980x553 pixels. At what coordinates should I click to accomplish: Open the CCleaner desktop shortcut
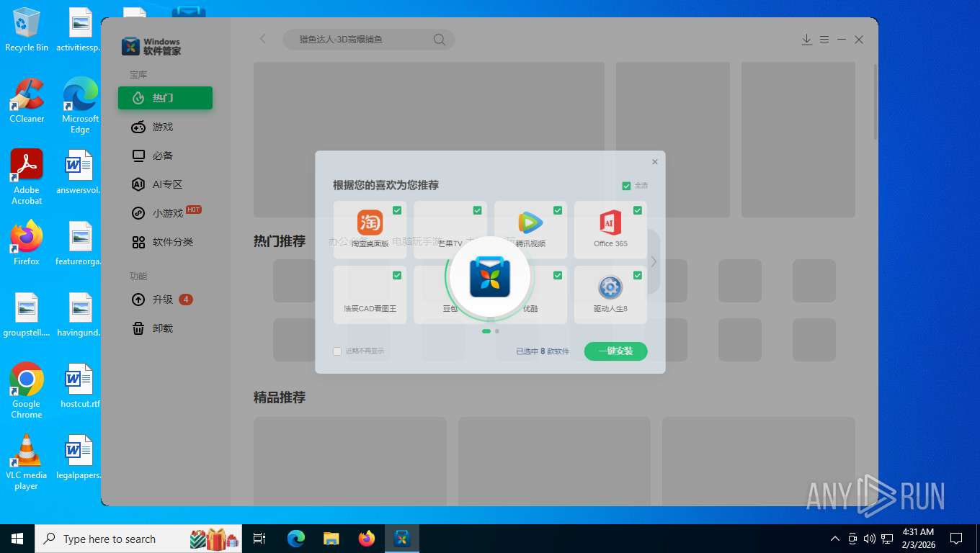click(27, 101)
